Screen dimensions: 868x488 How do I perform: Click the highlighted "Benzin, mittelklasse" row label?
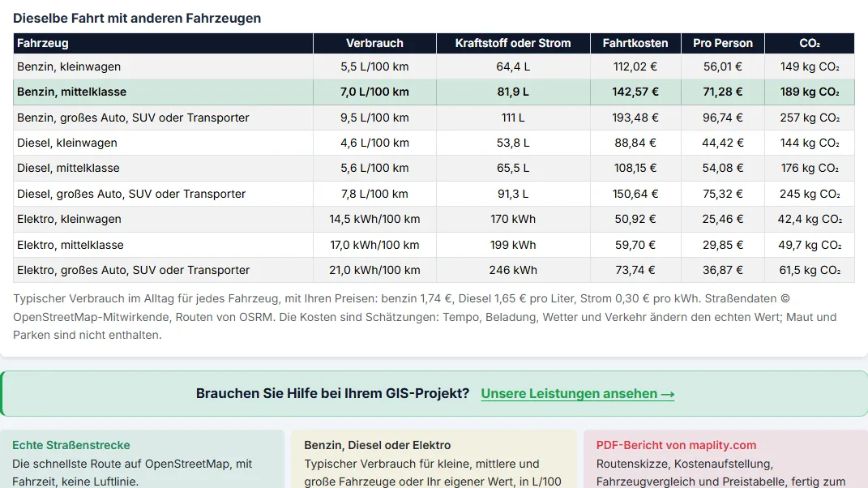(x=71, y=92)
